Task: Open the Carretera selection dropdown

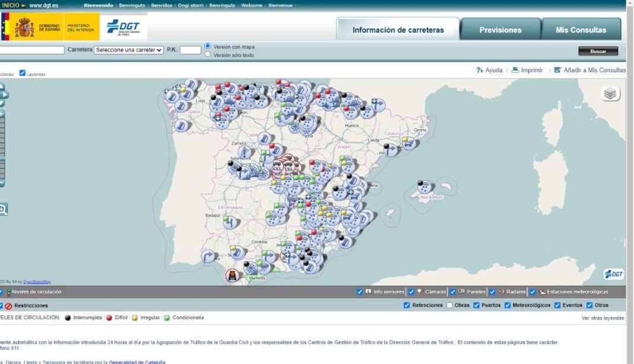Action: click(x=129, y=50)
